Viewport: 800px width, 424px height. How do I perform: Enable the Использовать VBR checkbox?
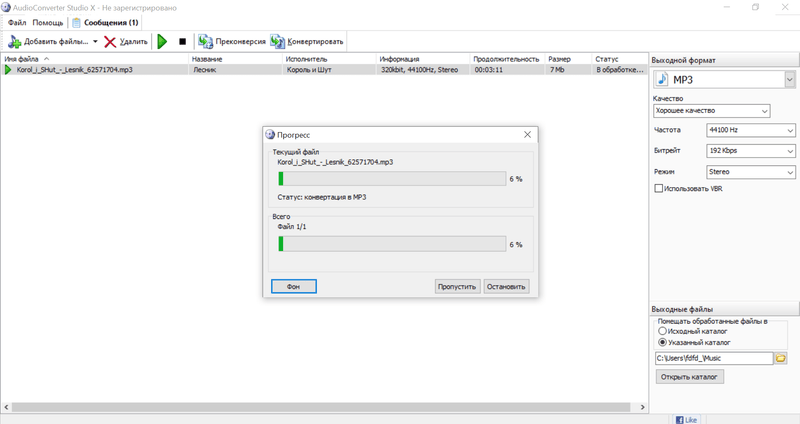tap(659, 188)
